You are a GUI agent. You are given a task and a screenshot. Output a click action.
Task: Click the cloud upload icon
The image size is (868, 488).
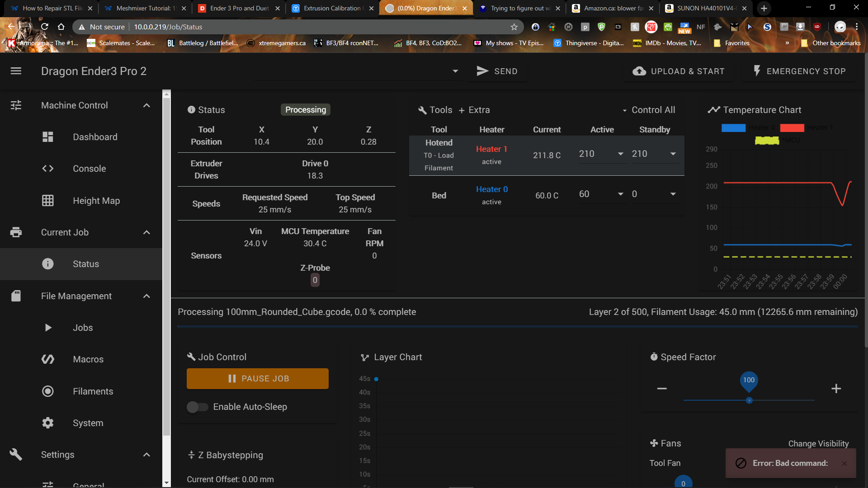639,71
